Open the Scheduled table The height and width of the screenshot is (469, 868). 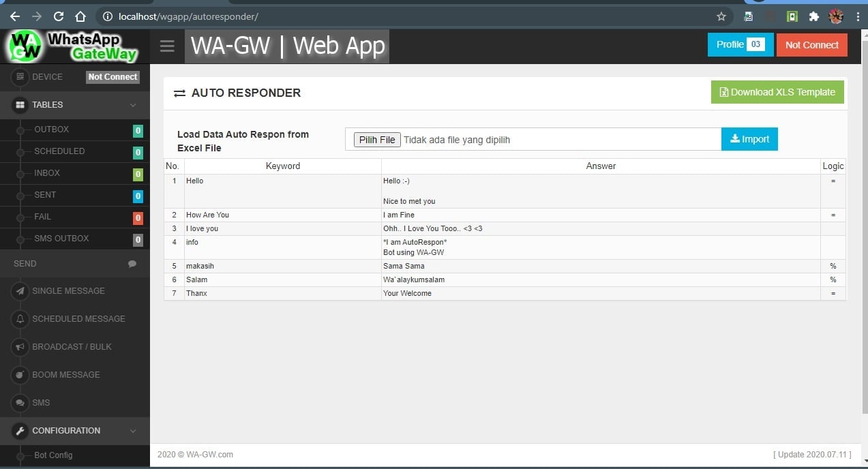click(x=59, y=151)
